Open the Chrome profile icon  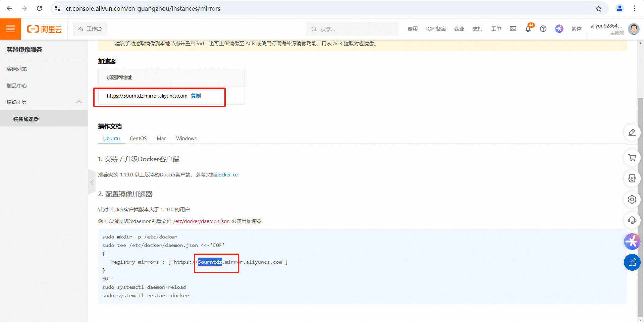pos(620,8)
